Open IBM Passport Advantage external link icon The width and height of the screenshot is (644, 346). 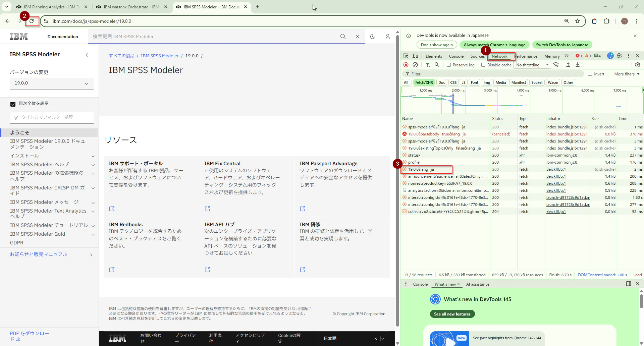(x=303, y=209)
